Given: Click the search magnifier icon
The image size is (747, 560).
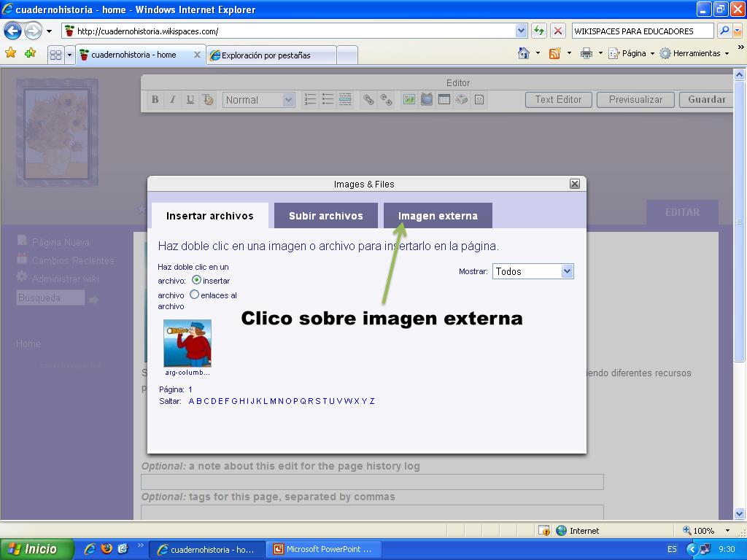Looking at the screenshot, I should pyautogui.click(x=724, y=31).
